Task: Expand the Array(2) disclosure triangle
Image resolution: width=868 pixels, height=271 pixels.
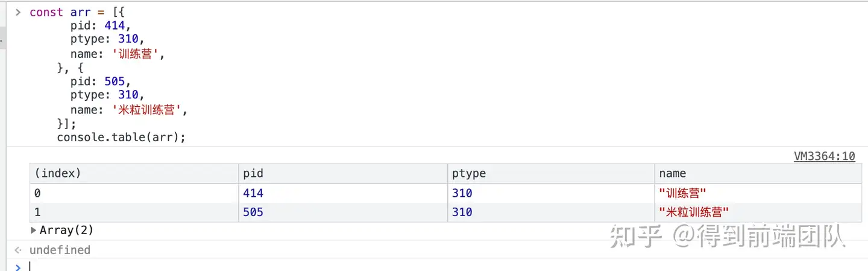Action: click(34, 230)
